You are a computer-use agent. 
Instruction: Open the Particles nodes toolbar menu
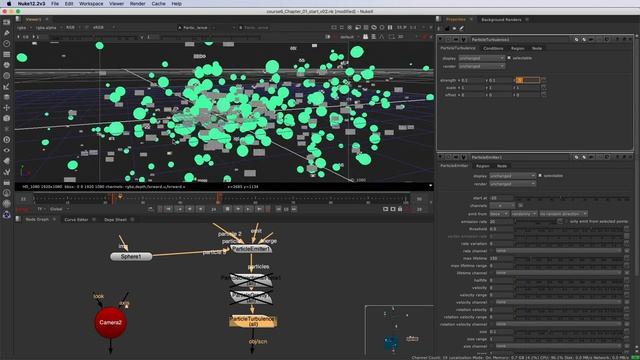point(7,129)
